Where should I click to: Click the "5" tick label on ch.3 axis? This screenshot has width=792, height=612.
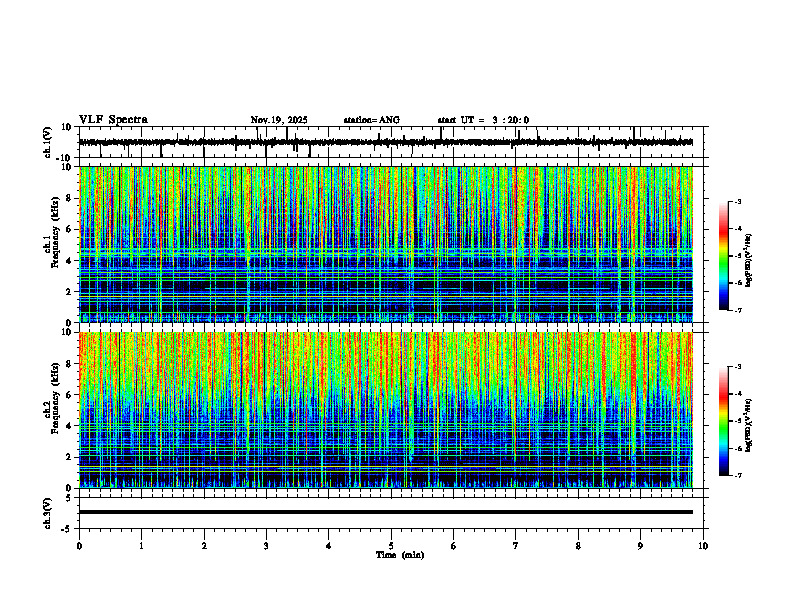[69, 498]
